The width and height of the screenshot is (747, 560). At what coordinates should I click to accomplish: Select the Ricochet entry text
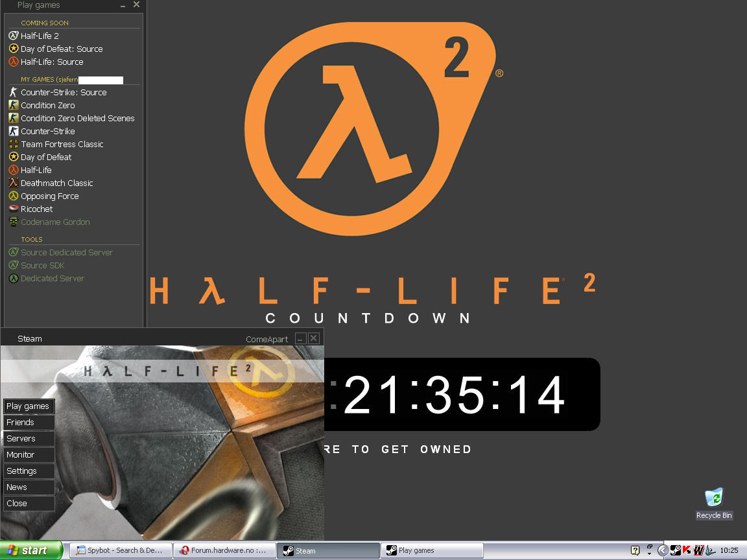tap(37, 209)
